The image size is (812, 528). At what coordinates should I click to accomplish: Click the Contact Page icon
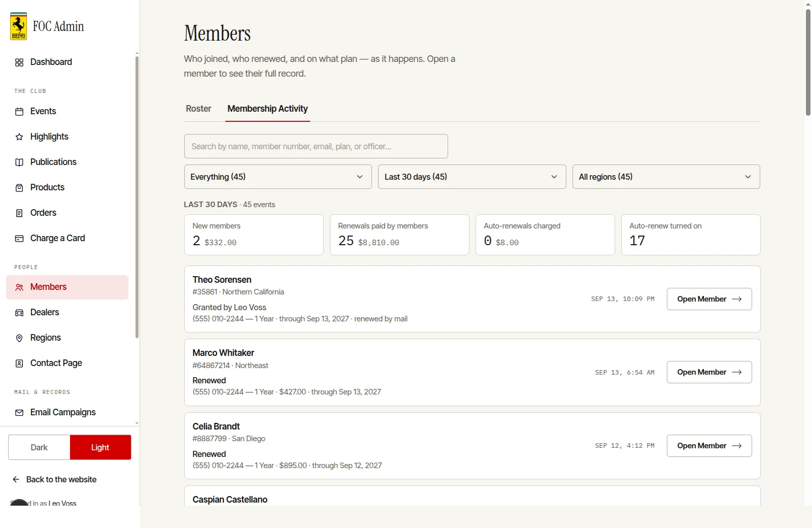(19, 364)
